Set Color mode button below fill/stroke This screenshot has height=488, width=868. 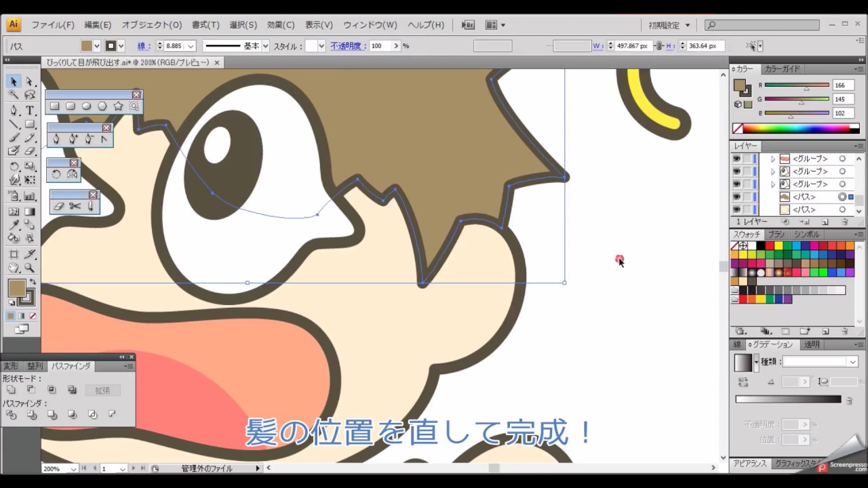point(11,316)
